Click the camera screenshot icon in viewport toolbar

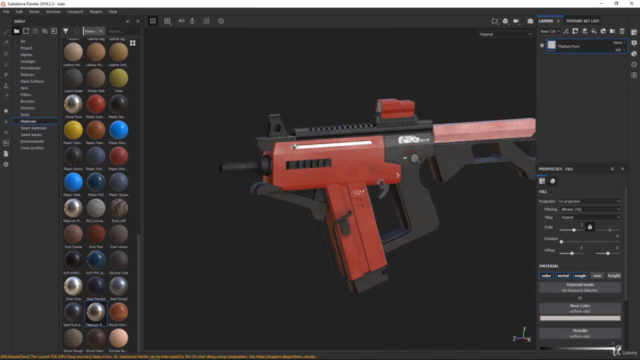(x=530, y=21)
